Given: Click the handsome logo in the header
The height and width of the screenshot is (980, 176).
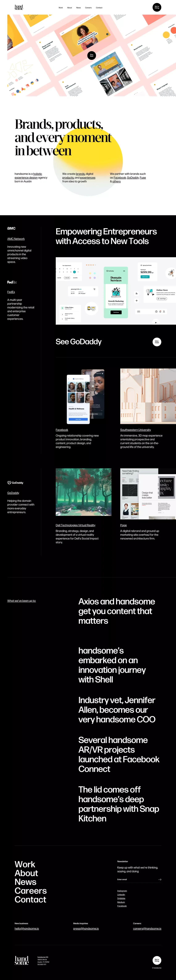Looking at the screenshot, I should click(x=19, y=7).
